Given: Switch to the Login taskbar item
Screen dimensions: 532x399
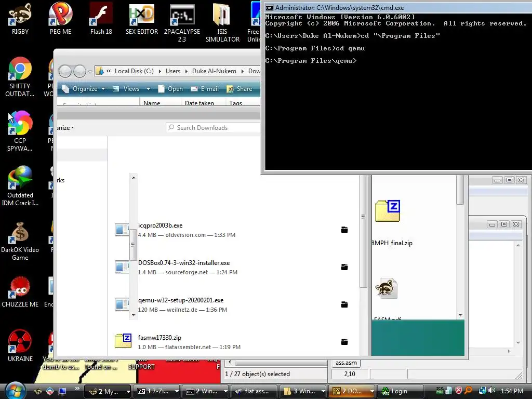Looking at the screenshot, I should (401, 391).
